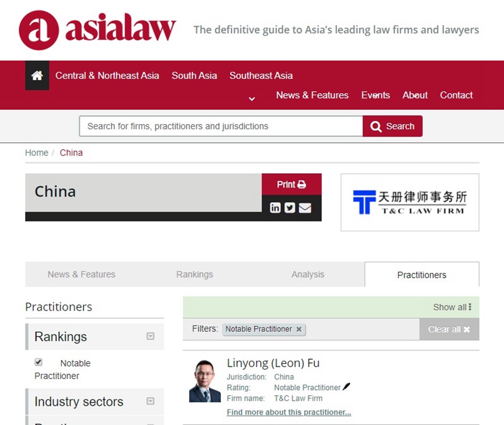This screenshot has width=504, height=425.
Task: Uncheck the Notable Practitioner checkbox
Action: tap(39, 362)
